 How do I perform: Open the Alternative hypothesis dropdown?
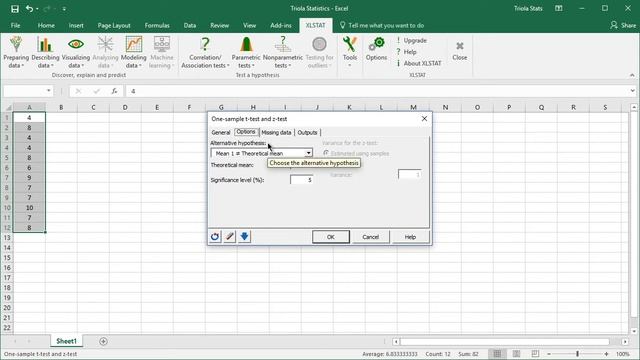tap(308, 153)
